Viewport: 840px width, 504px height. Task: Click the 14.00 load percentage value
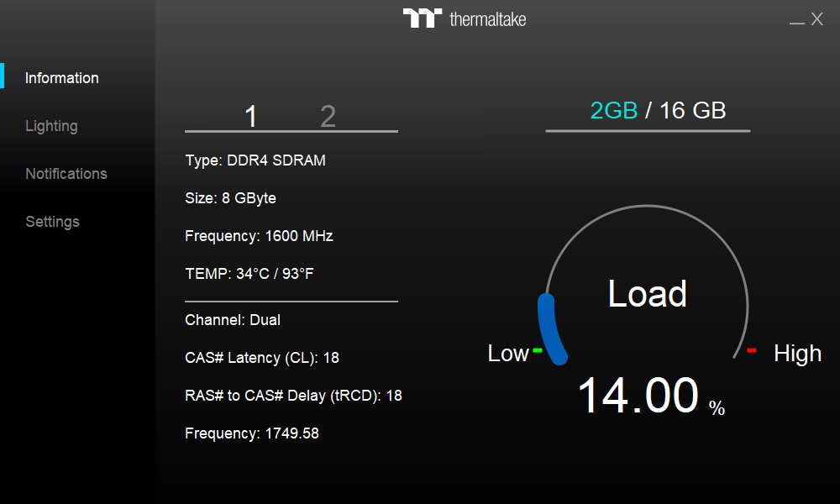638,396
